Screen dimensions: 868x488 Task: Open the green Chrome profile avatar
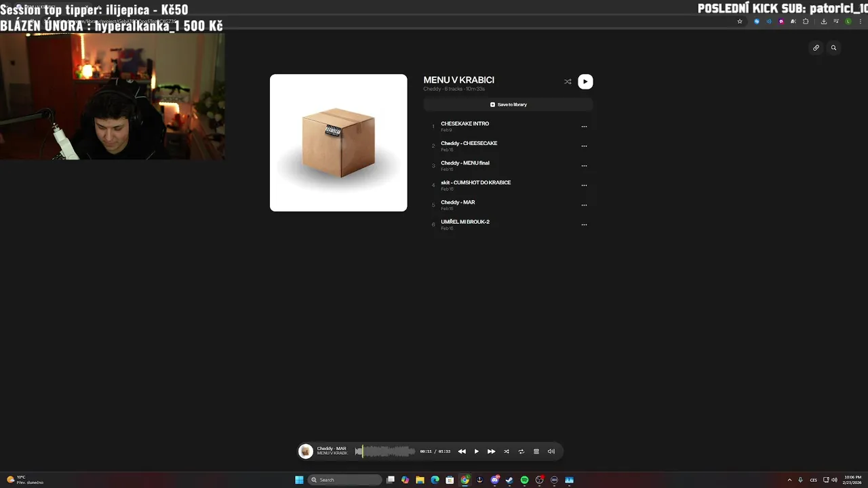click(848, 21)
